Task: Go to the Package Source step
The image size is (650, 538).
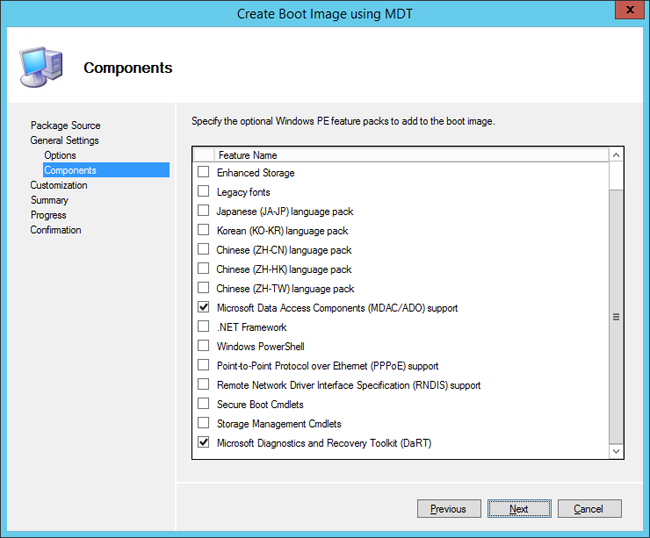Action: (x=65, y=125)
